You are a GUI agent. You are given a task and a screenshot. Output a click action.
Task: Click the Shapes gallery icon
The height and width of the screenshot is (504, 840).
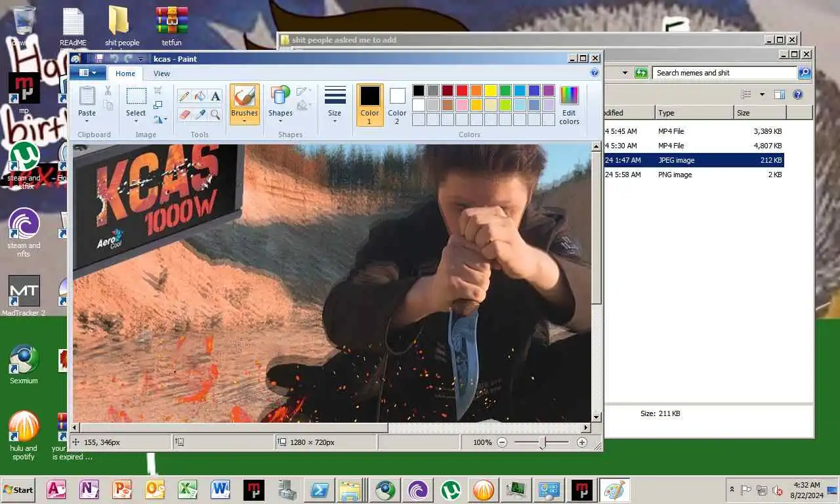click(x=280, y=96)
